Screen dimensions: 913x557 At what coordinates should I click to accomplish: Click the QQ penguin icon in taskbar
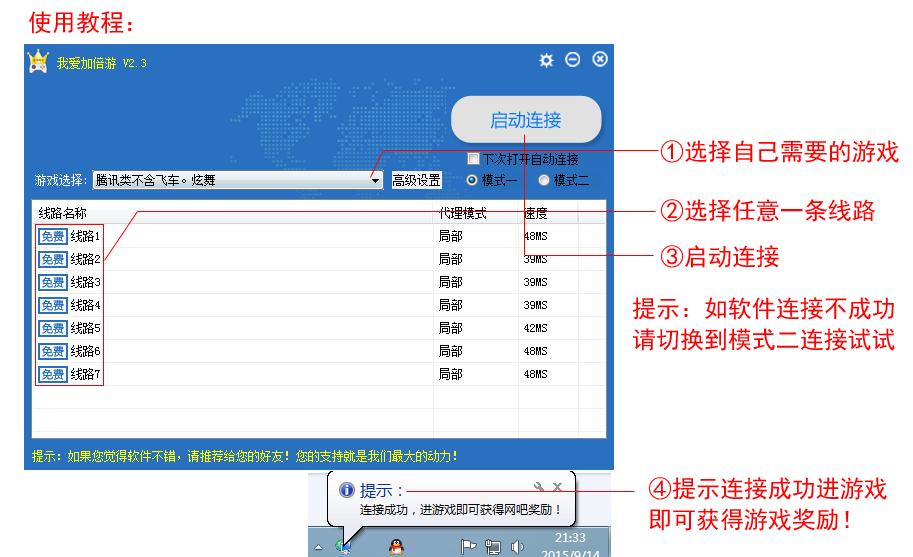(x=397, y=546)
